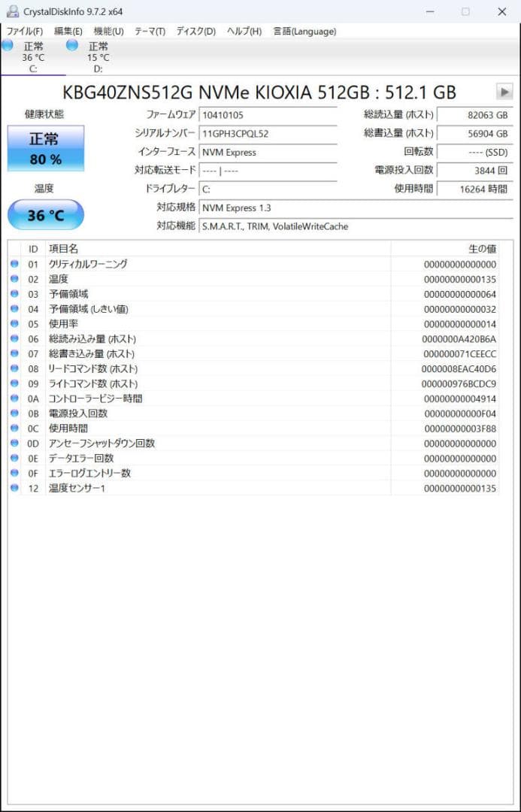521x812 pixels.
Task: Click status orb for ID 0C 使用時間
Action: (14, 429)
